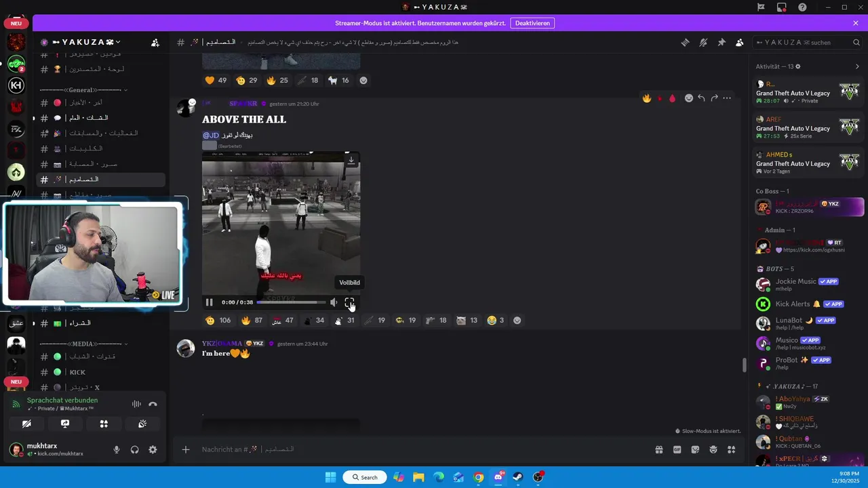The width and height of the screenshot is (868, 488).
Task: Reply to the ABOVE THE ALL message
Action: pos(702,98)
